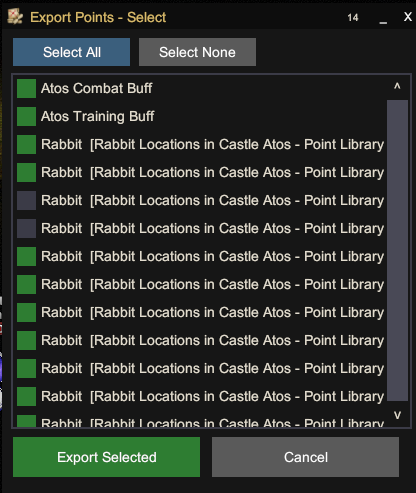
Task: Click the Select All button
Action: (71, 52)
